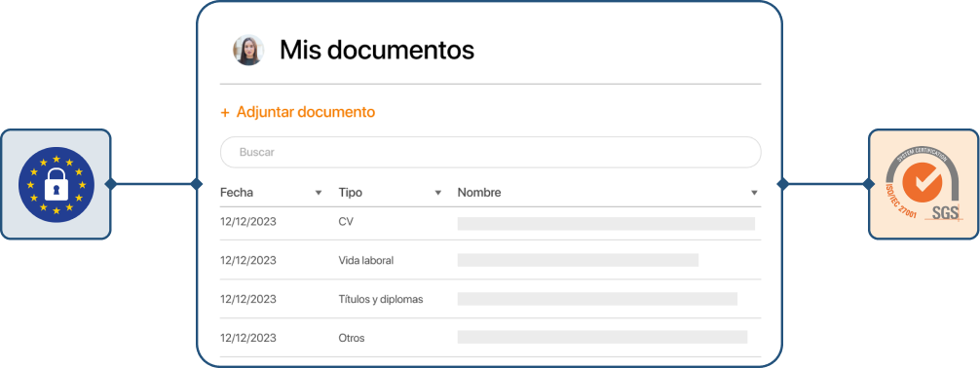The image size is (980, 368).
Task: Click the Adjuntar documento link
Action: tap(305, 113)
